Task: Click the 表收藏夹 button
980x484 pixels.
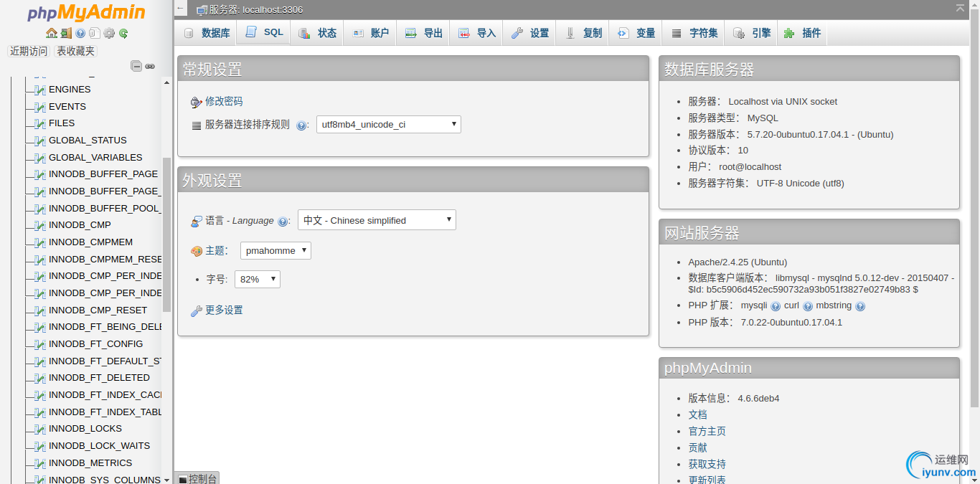Action: 75,51
